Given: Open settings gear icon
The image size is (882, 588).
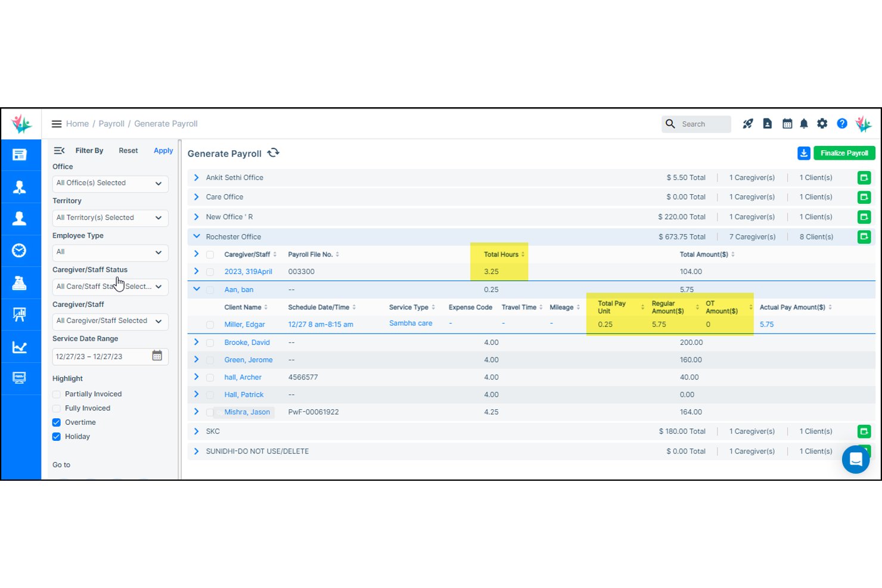Looking at the screenshot, I should click(x=822, y=124).
